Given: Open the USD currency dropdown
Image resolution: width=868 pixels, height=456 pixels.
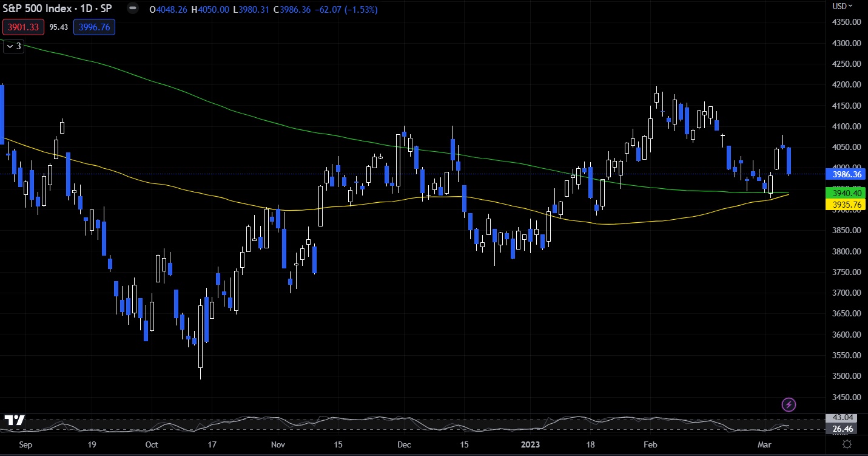Looking at the screenshot, I should [842, 6].
